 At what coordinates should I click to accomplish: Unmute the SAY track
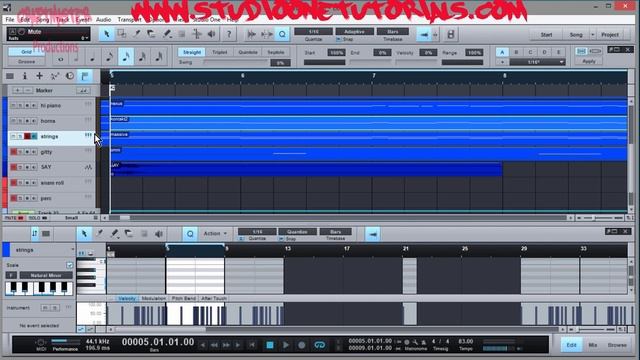click(13, 167)
